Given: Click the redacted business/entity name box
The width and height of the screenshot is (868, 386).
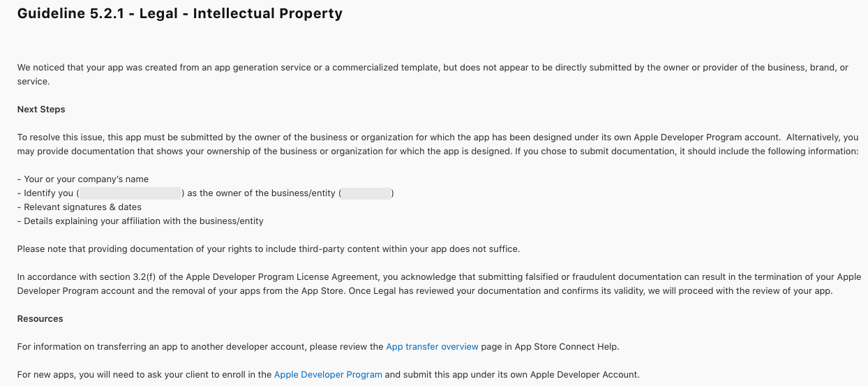Looking at the screenshot, I should click(x=367, y=193).
